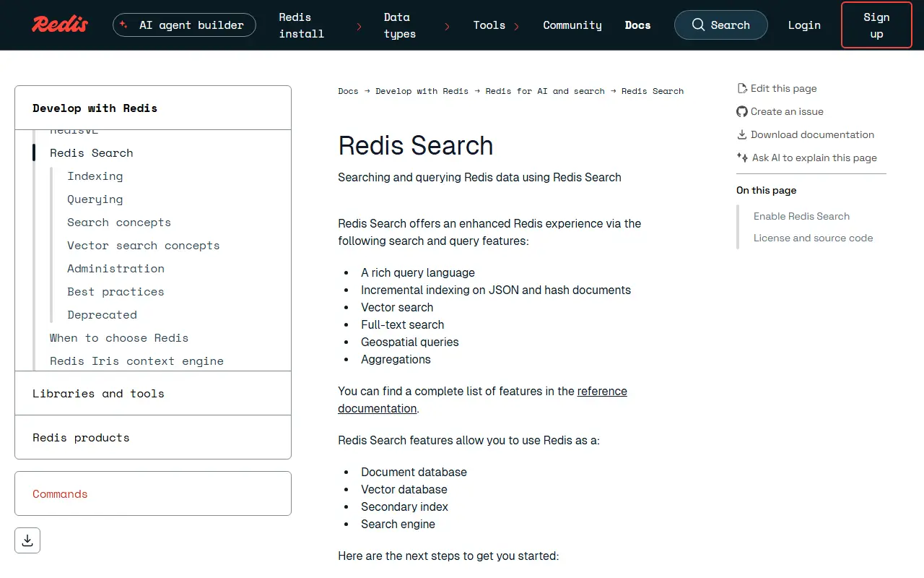Select Deprecated in the sidebar
Viewport: 924px width, 578px height.
[102, 315]
